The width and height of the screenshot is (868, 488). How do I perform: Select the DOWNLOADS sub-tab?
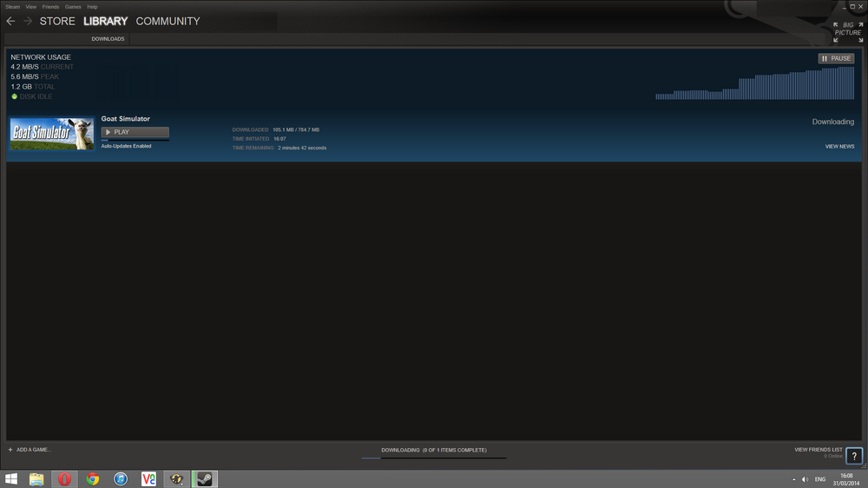[x=108, y=39]
